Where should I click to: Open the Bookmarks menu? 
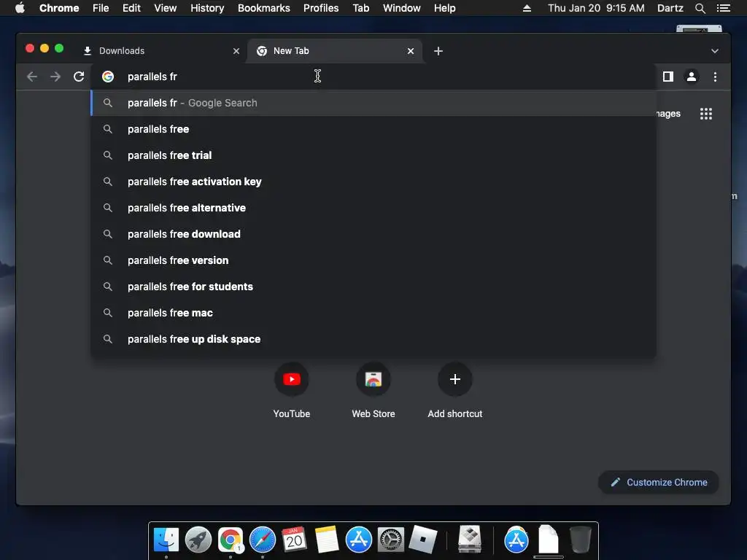click(263, 8)
